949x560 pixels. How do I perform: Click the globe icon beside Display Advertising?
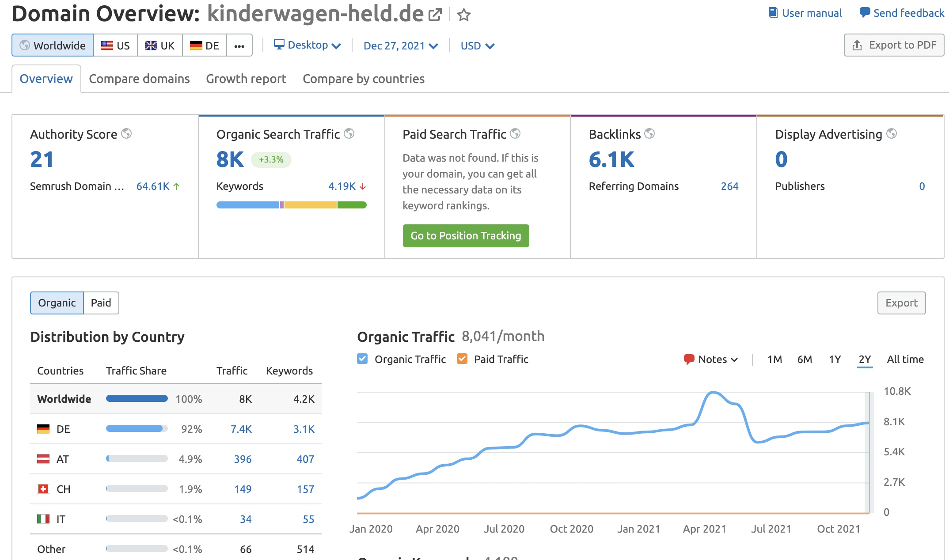892,133
